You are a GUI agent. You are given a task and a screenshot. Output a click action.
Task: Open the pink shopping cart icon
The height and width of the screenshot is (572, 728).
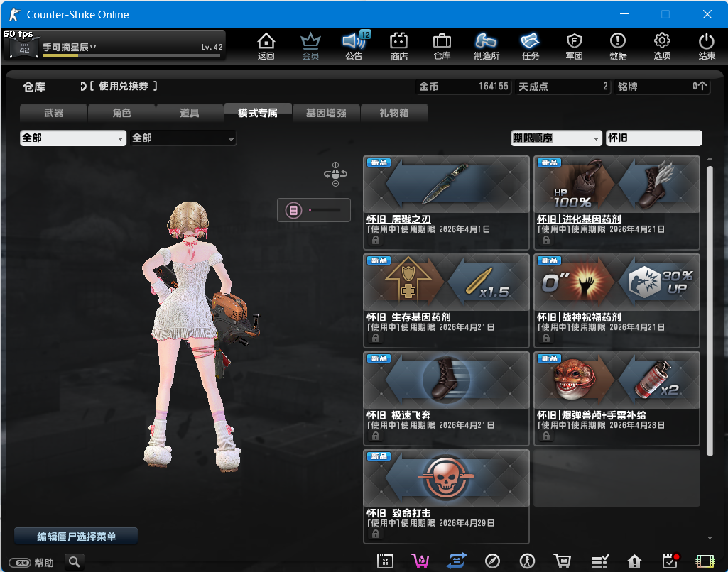tap(420, 561)
